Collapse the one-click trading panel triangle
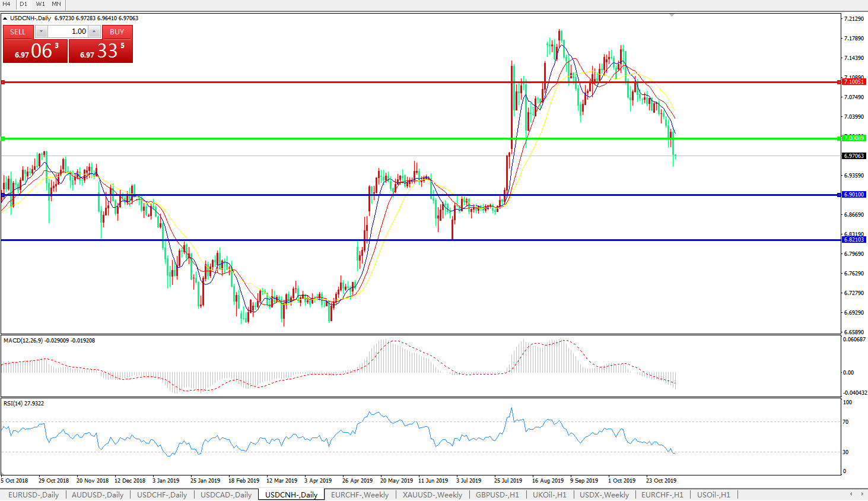This screenshot has width=868, height=501. [x=5, y=18]
